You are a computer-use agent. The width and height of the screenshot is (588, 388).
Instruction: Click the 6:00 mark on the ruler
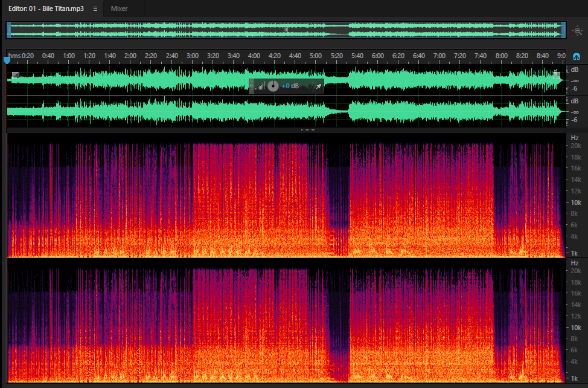pyautogui.click(x=378, y=56)
